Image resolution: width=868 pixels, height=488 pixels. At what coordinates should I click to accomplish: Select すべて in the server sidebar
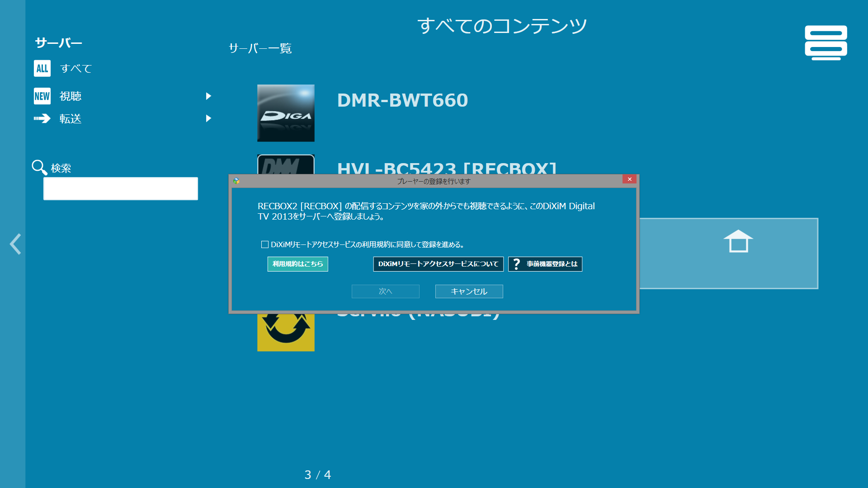tap(75, 69)
